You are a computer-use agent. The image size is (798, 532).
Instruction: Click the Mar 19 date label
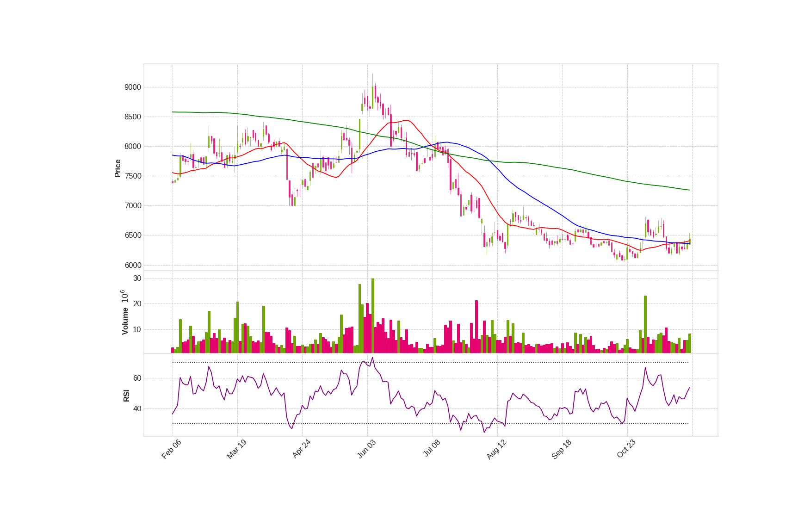pyautogui.click(x=236, y=449)
